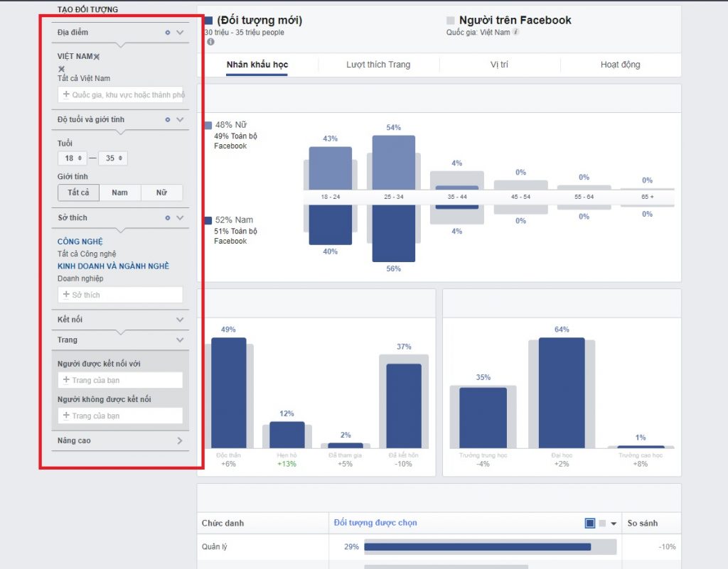This screenshot has width=728, height=569.
Task: Click the So sánh column header
Action: (643, 523)
